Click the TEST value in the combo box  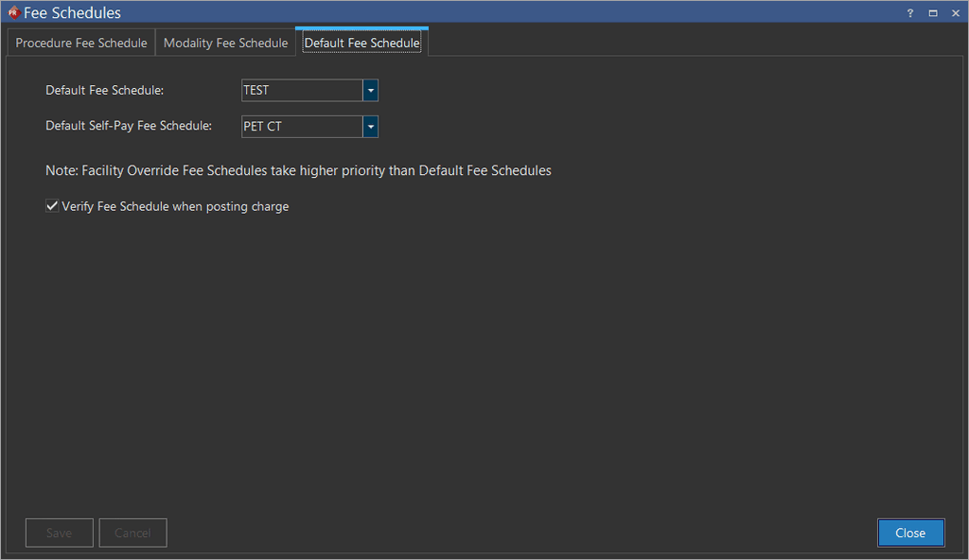tap(301, 91)
